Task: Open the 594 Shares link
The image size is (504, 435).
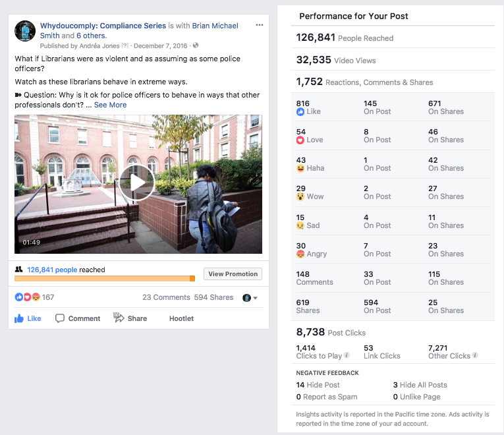Action: pyautogui.click(x=213, y=297)
